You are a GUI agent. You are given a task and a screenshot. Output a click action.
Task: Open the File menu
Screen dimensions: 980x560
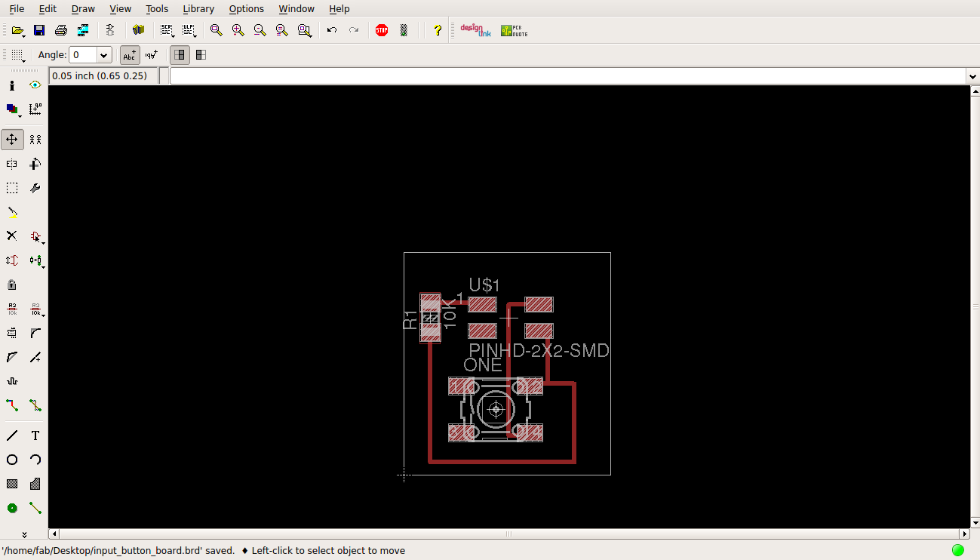[x=17, y=8]
